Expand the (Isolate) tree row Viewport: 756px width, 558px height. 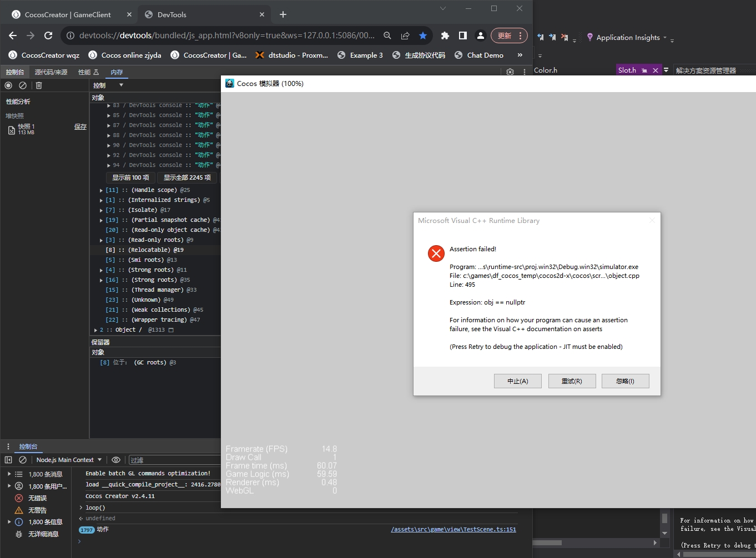(101, 210)
